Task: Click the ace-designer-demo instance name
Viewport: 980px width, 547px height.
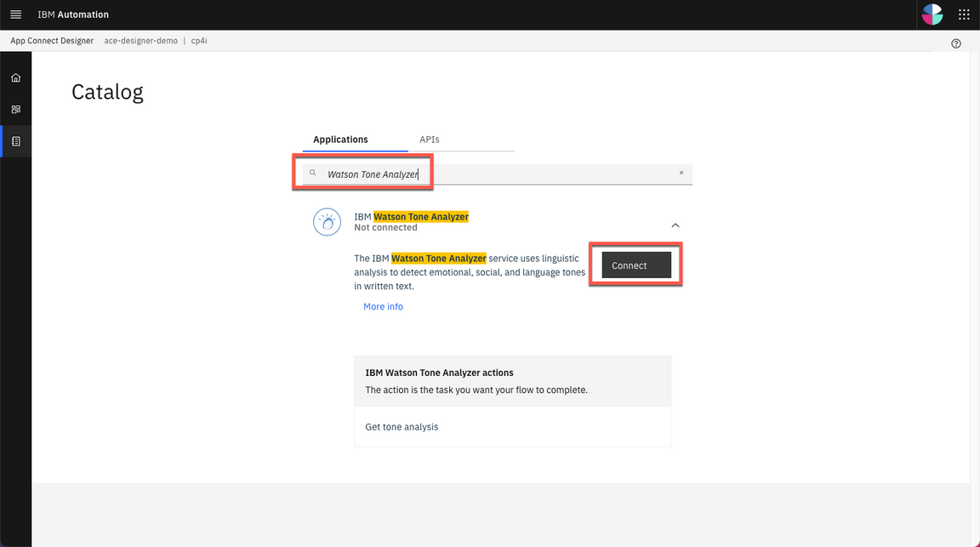Action: pyautogui.click(x=140, y=41)
